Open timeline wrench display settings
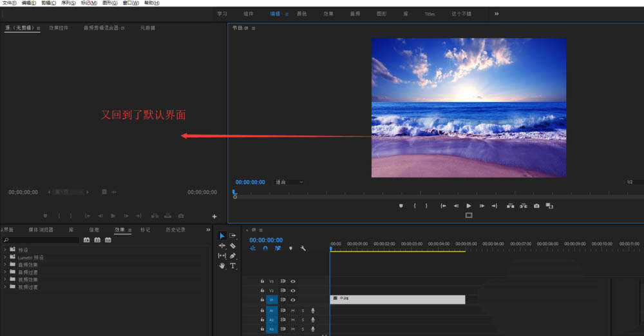The height and width of the screenshot is (336, 644). click(x=303, y=248)
